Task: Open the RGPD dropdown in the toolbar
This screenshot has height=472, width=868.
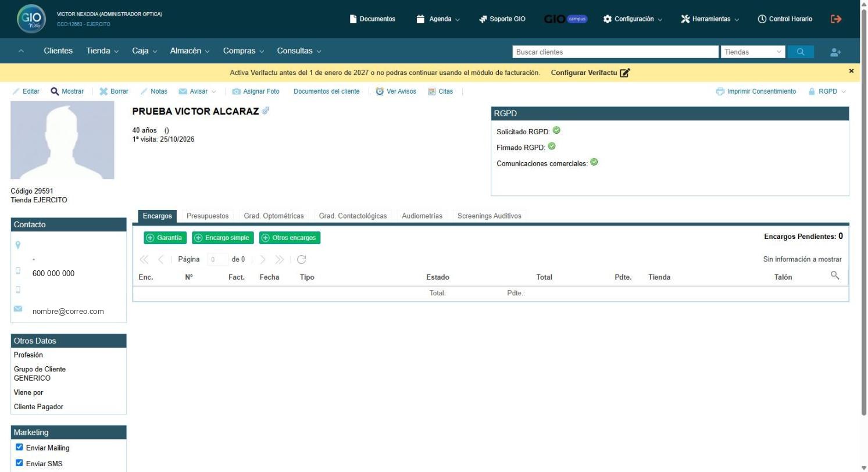Action: pyautogui.click(x=827, y=91)
